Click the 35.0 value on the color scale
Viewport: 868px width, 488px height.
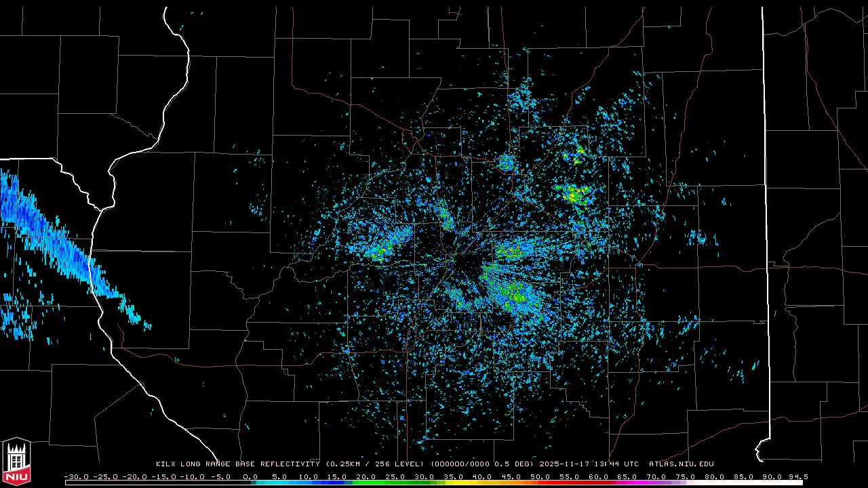(453, 476)
